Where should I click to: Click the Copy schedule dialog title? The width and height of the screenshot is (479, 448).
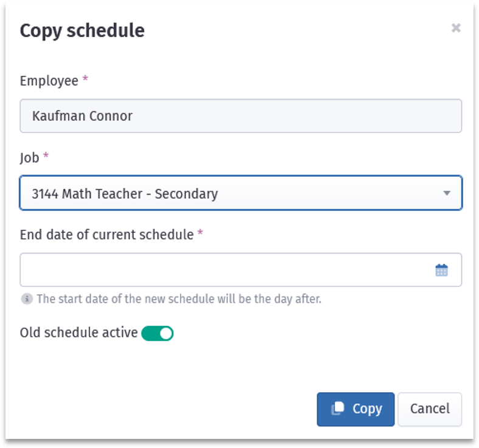coord(82,31)
